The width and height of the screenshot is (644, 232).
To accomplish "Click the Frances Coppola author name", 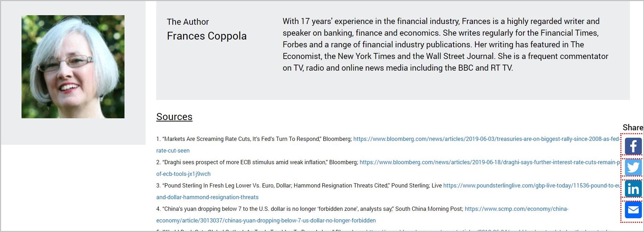I will [x=207, y=36].
